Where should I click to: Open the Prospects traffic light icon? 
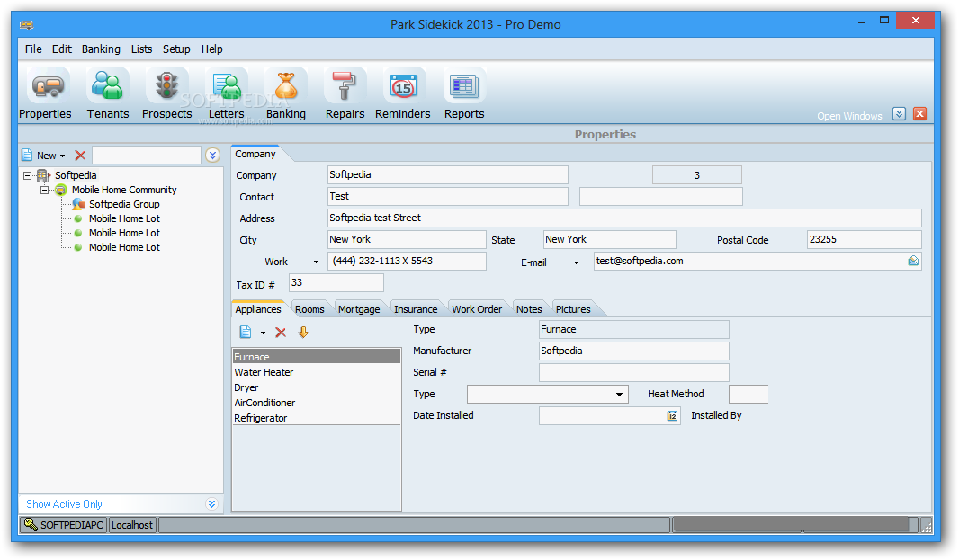pyautogui.click(x=166, y=86)
